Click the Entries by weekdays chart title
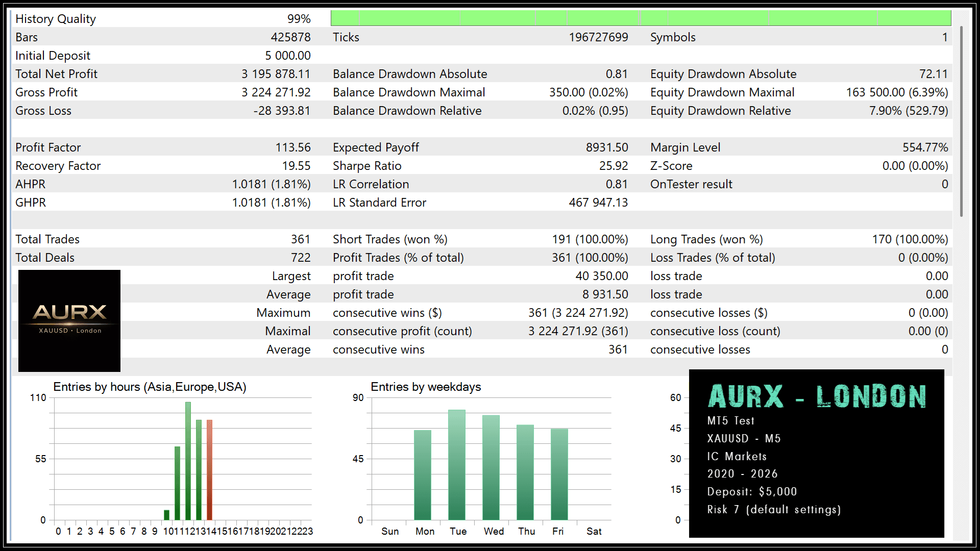This screenshot has width=980, height=551. (x=426, y=387)
